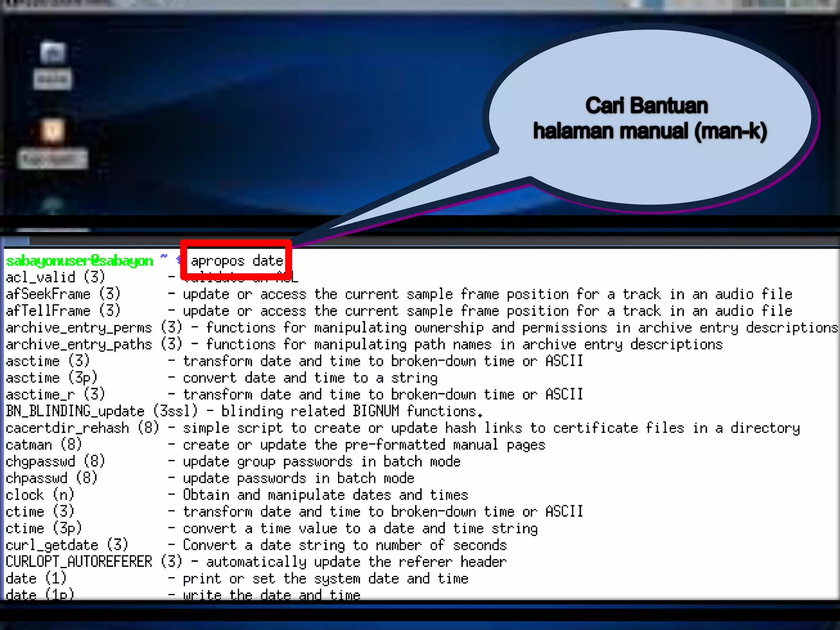The image size is (840, 630).
Task: Open the home folder desktop icon
Action: (52, 53)
